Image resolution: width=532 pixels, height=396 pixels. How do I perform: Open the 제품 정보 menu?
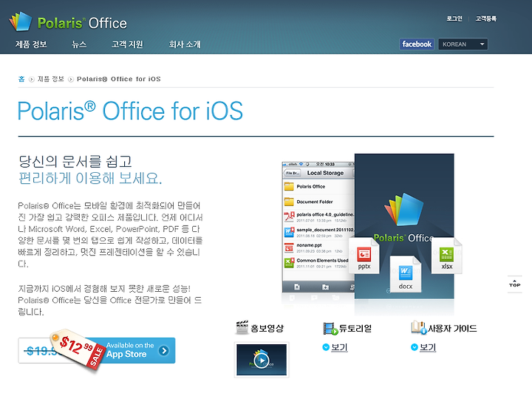(x=31, y=44)
